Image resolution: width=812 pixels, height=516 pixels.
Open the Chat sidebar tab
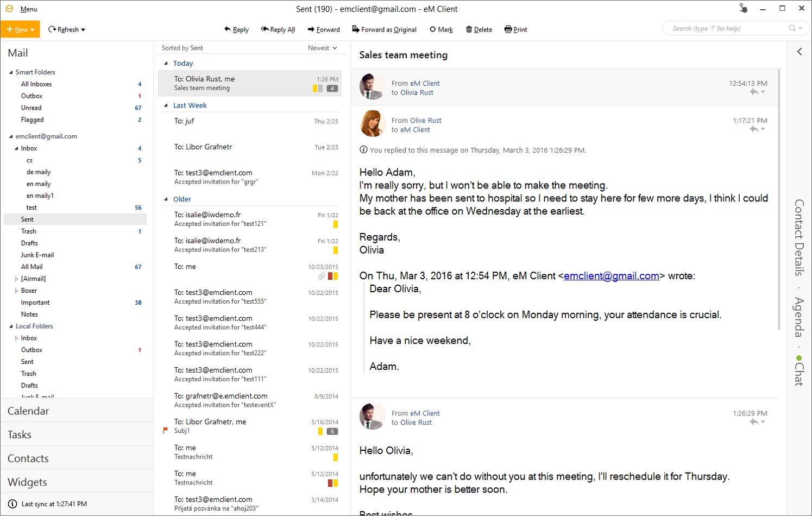pyautogui.click(x=799, y=370)
